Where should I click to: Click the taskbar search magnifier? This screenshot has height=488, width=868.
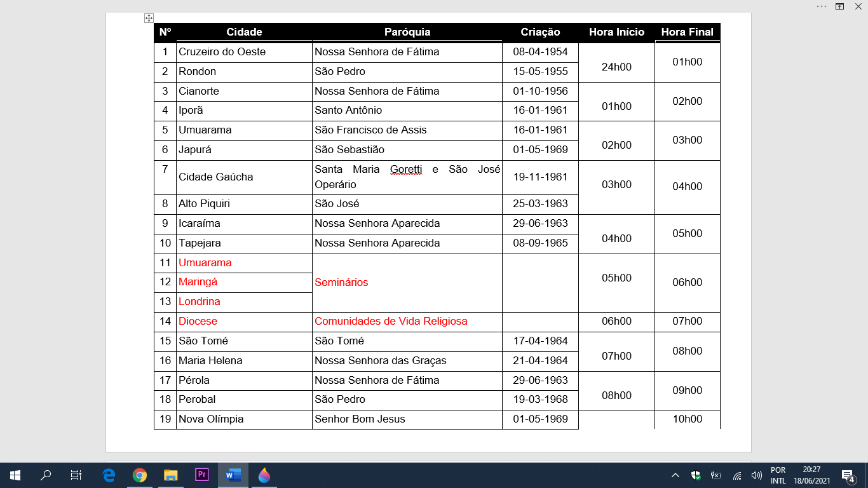pos(46,475)
